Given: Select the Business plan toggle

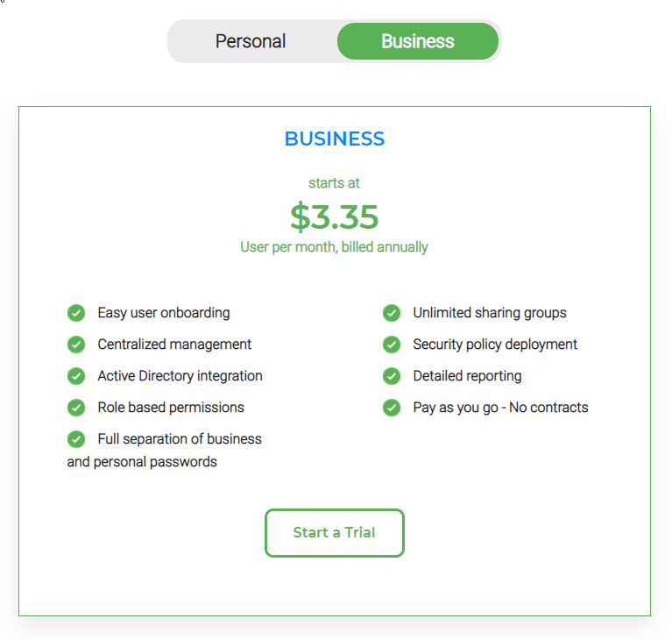Looking at the screenshot, I should pyautogui.click(x=418, y=41).
